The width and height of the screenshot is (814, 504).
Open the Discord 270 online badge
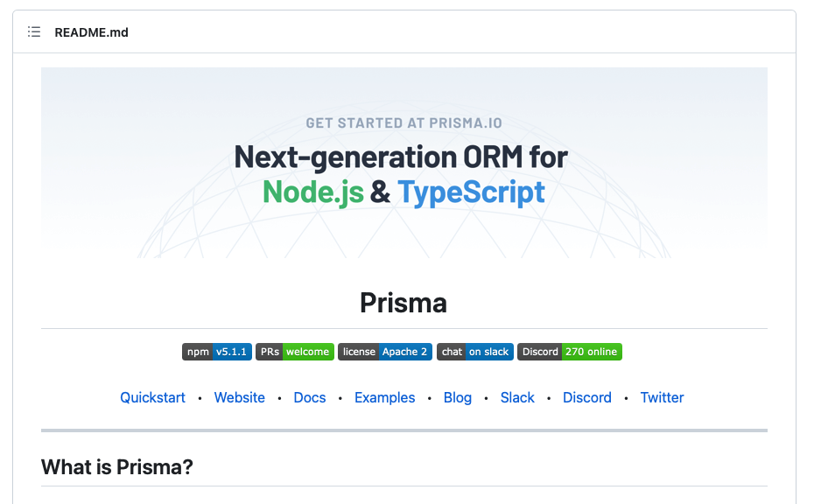pos(570,352)
